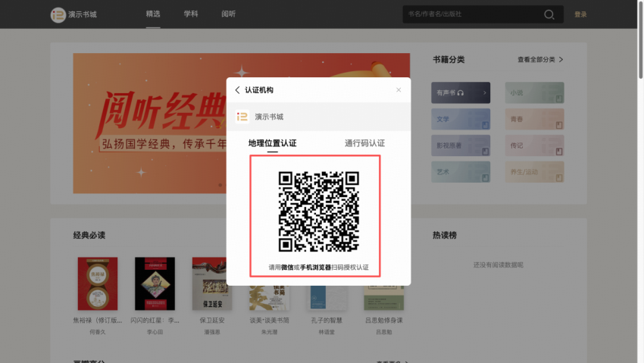Click the 书籍分类 heading
The height and width of the screenshot is (363, 644).
[x=449, y=60]
